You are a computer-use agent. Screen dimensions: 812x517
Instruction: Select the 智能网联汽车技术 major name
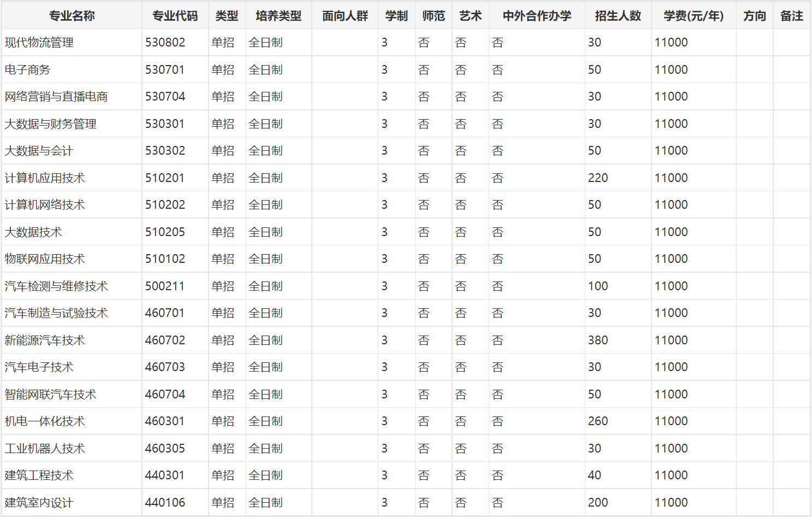coord(51,395)
